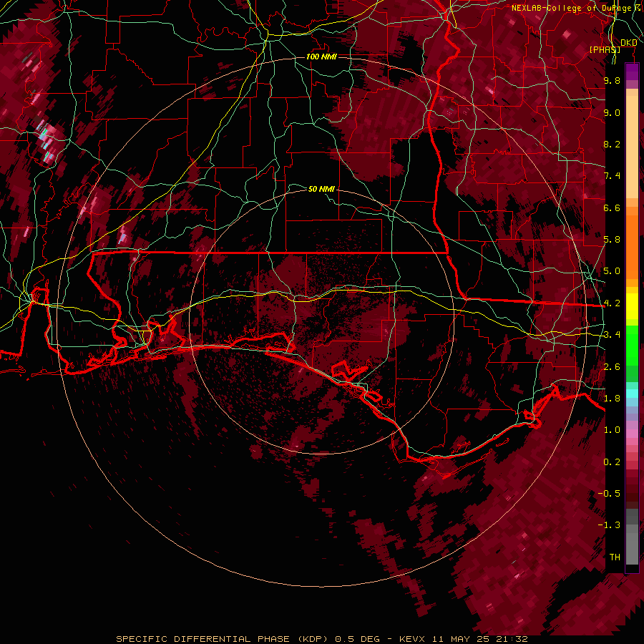This screenshot has height=644, width=644.
Task: Click the DKD label above the legend
Action: point(629,43)
